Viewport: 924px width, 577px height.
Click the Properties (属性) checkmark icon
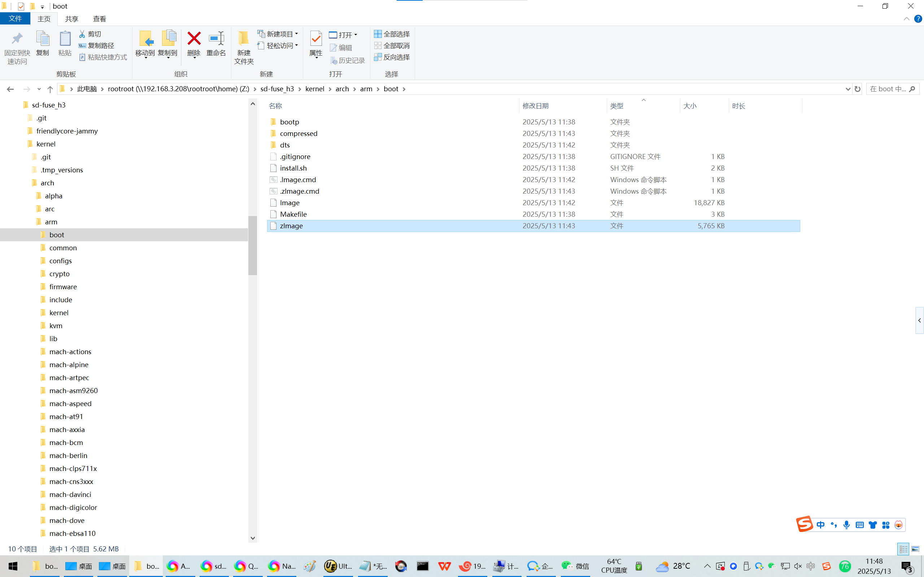(316, 39)
